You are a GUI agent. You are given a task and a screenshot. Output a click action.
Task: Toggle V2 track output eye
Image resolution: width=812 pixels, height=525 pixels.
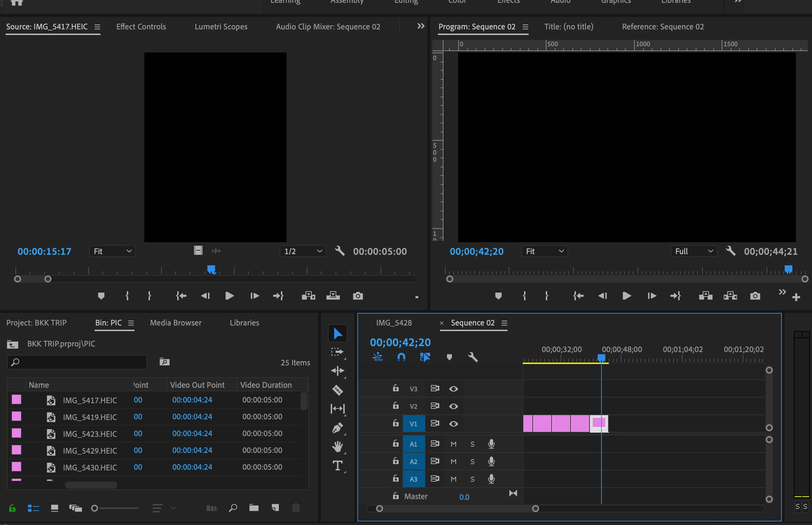(x=453, y=406)
